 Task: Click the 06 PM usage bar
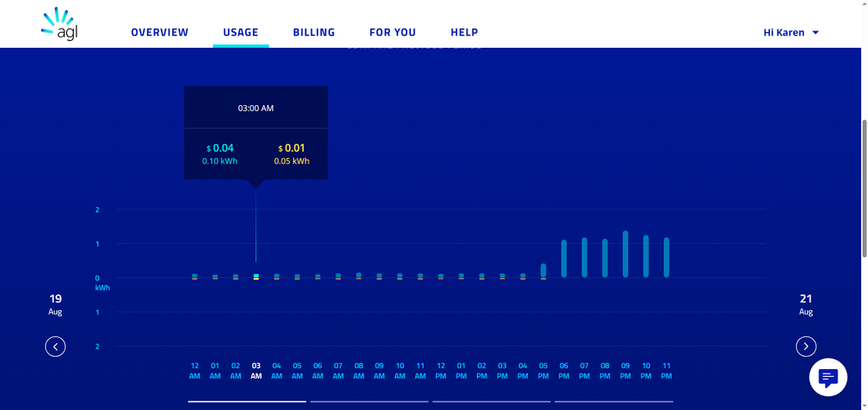tap(564, 258)
